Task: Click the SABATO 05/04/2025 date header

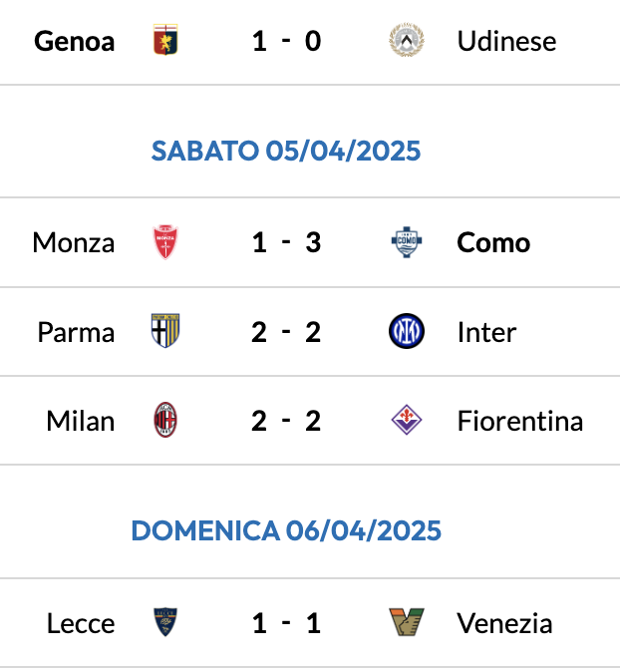Action: click(x=286, y=151)
